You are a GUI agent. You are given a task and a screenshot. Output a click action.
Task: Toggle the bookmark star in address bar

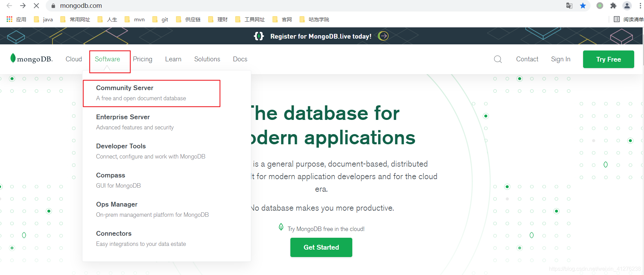tap(583, 5)
